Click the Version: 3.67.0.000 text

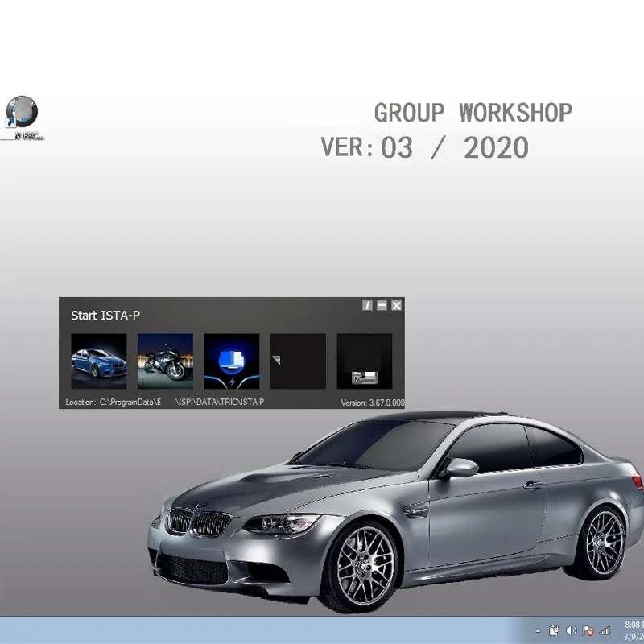[x=373, y=402]
